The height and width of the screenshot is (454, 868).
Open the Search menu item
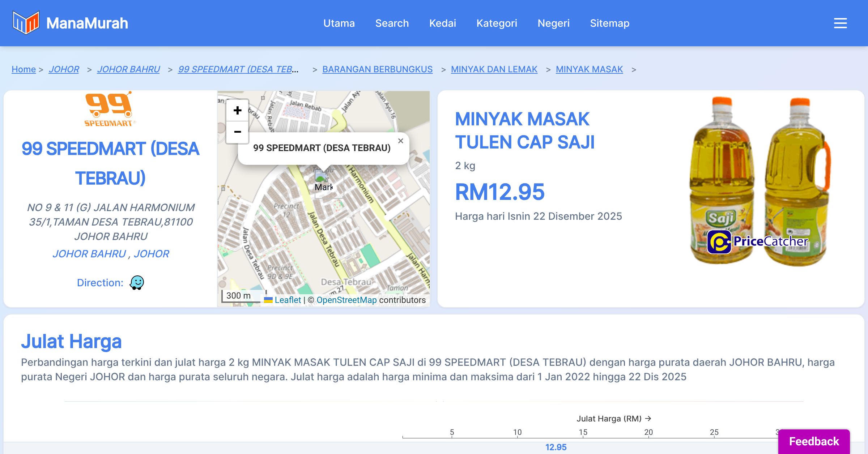coord(392,23)
